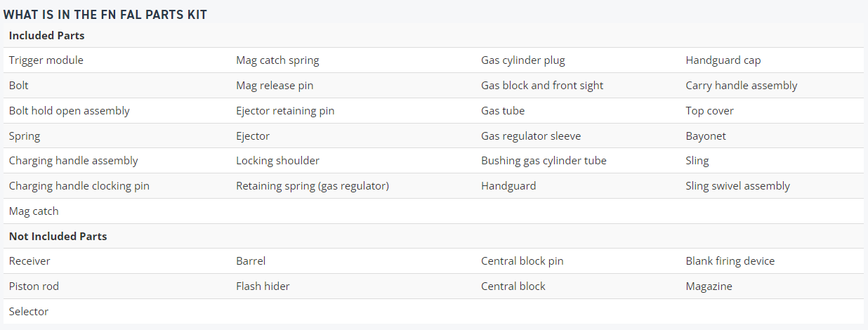Viewport: 868px width, 330px height.
Task: Click "Charging handle clocking pin" entry
Action: pyautogui.click(x=79, y=186)
